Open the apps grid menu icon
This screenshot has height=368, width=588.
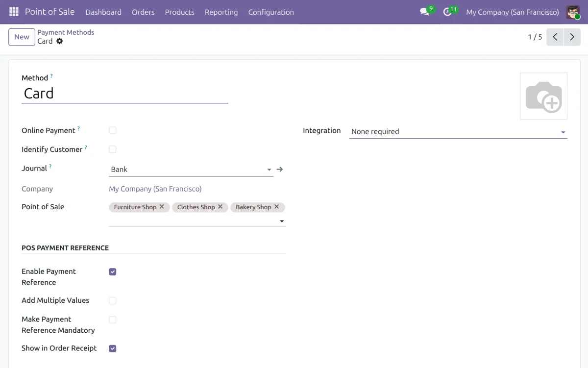pyautogui.click(x=14, y=12)
